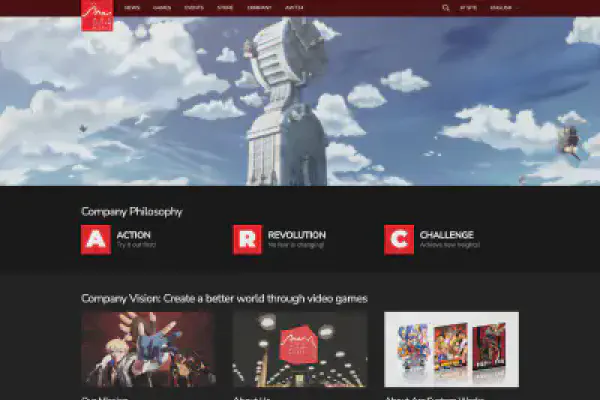Click the red R Revolution icon
This screenshot has width=600, height=400.
pyautogui.click(x=248, y=240)
